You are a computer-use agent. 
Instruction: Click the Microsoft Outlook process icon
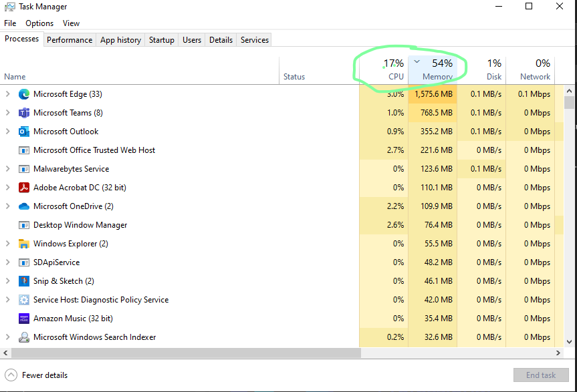click(24, 132)
